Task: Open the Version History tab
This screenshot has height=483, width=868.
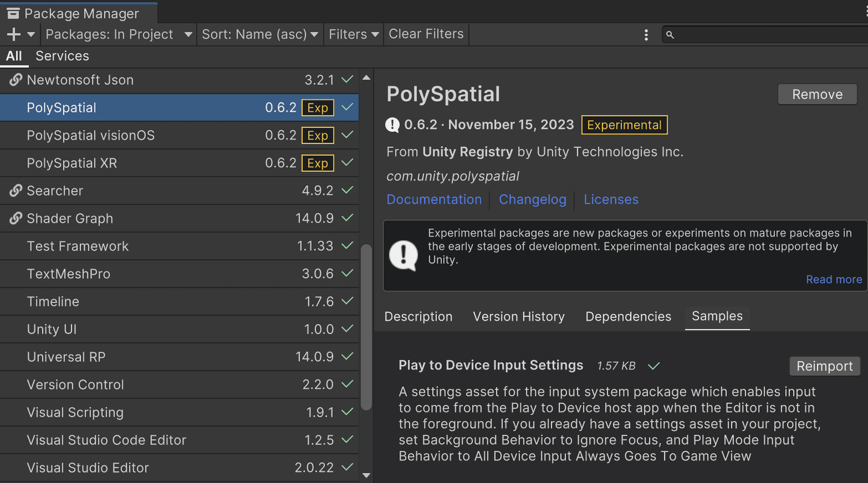Action: (x=518, y=316)
